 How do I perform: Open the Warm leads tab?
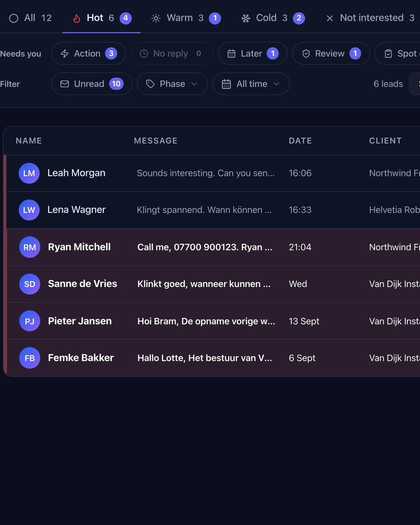click(186, 18)
